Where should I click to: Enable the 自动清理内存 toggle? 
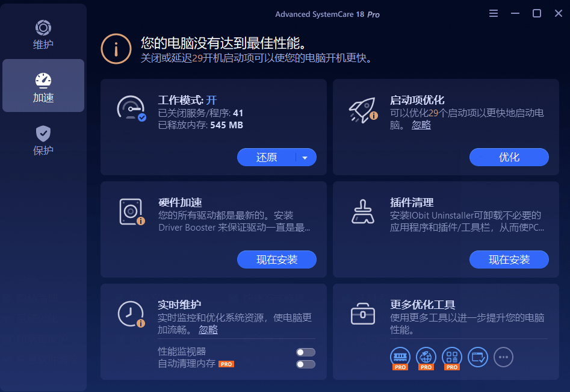tap(305, 364)
